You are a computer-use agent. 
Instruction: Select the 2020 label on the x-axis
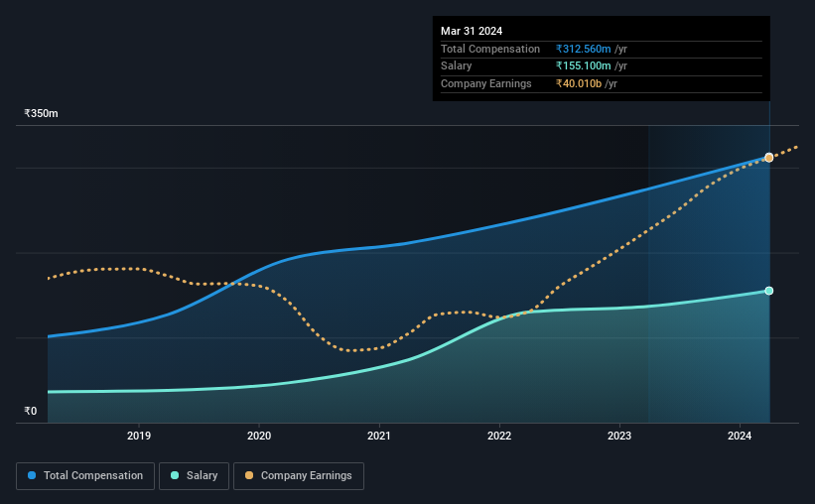coord(259,436)
